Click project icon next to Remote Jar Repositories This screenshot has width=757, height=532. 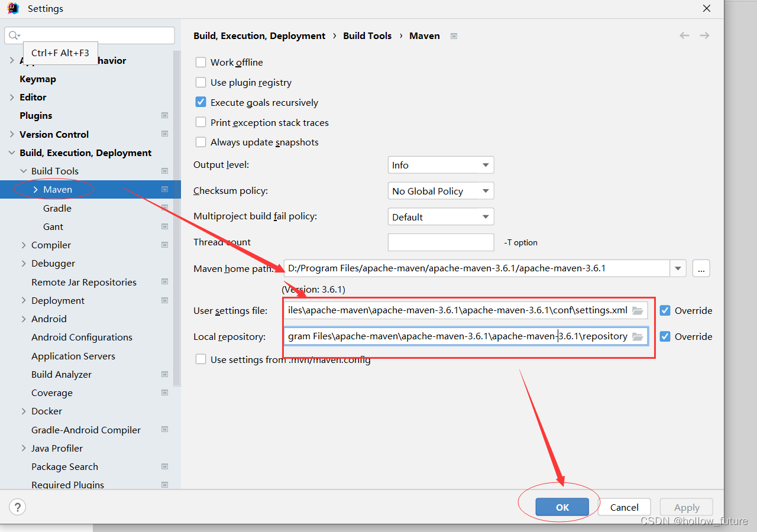point(164,282)
